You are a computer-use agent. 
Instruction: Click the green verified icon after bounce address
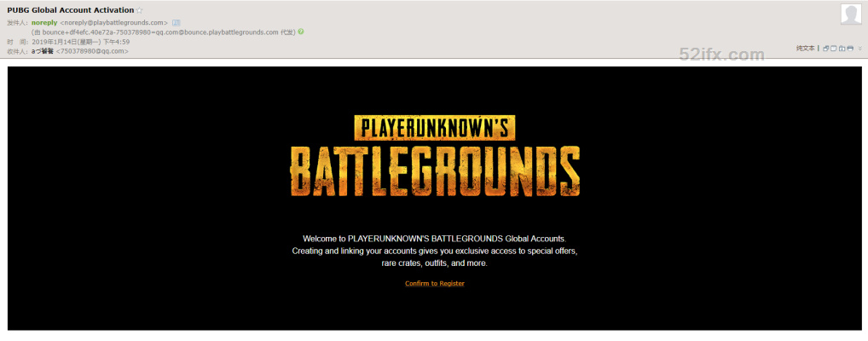tap(301, 32)
